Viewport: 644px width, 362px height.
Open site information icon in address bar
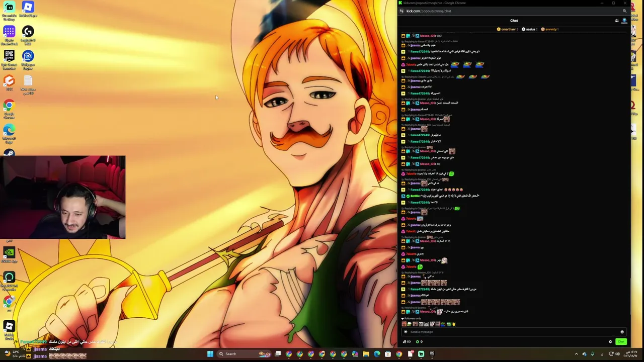401,11
